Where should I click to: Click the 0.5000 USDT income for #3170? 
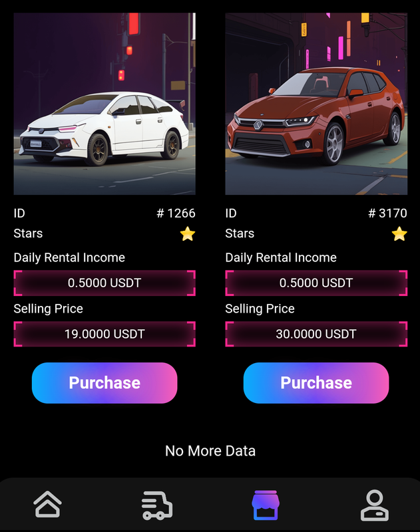point(316,283)
